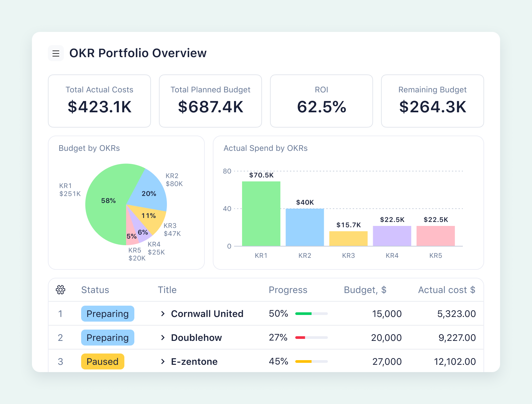This screenshot has height=404, width=532.
Task: Select the pink KR5 bar in spend chart
Action: tap(436, 236)
